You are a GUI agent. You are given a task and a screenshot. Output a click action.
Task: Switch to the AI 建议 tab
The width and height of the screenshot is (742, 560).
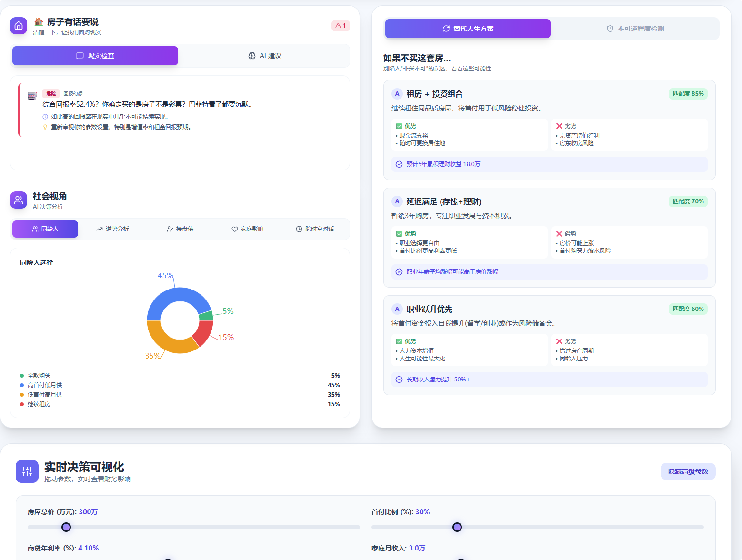click(x=265, y=56)
